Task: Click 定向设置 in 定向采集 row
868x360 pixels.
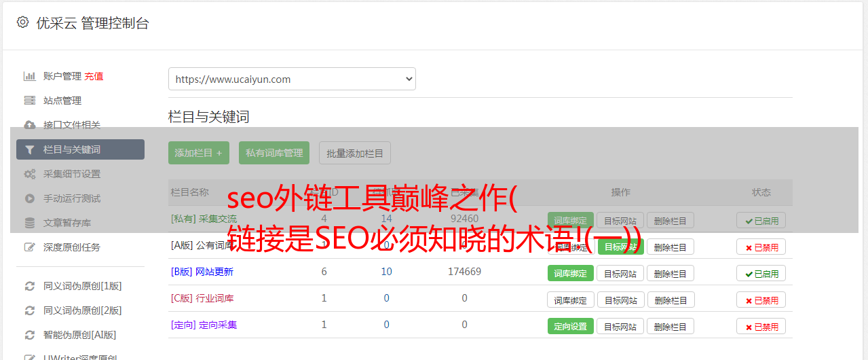Action: point(571,327)
